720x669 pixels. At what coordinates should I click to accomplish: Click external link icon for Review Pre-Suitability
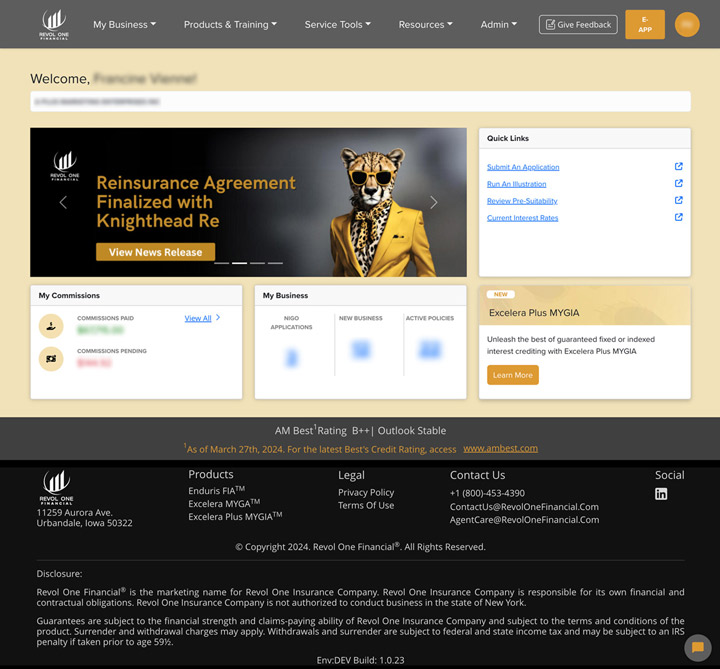pyautogui.click(x=679, y=201)
